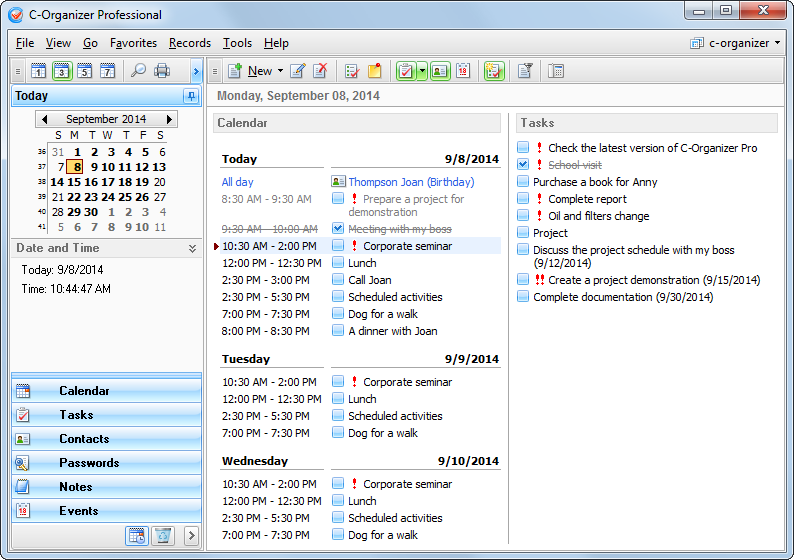Uncheck the School visit task checkbox
This screenshot has width=794, height=560.
click(523, 164)
